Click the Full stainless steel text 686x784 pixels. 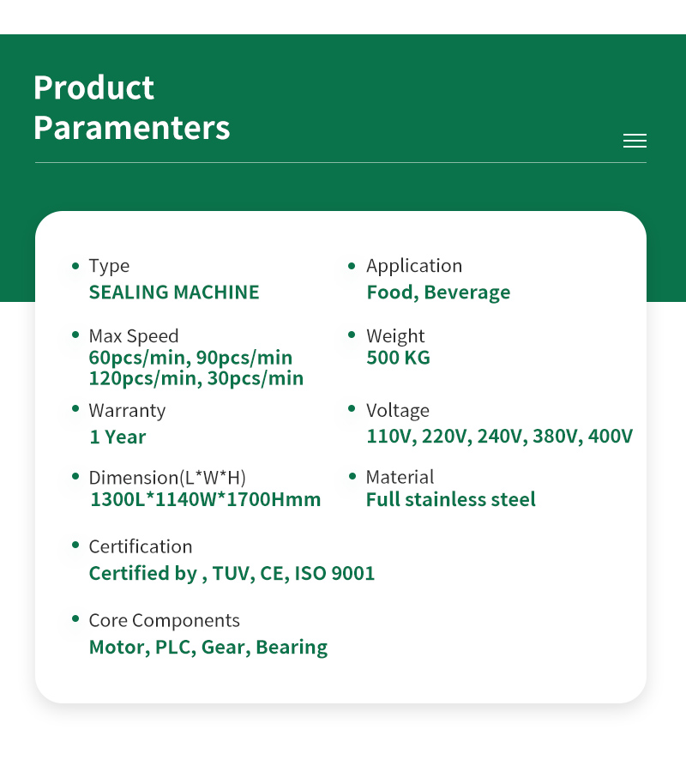pos(451,499)
